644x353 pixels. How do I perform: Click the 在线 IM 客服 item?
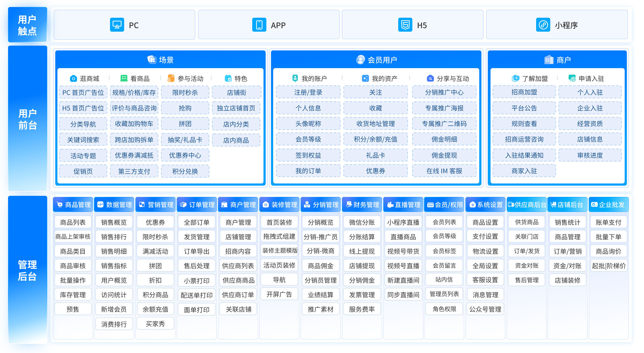[444, 171]
